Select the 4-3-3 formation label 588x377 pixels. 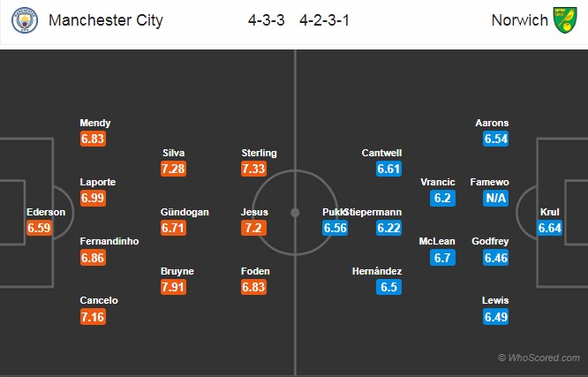coord(267,20)
